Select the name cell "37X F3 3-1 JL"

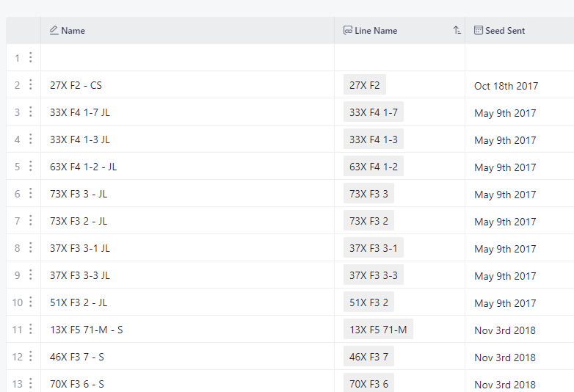pos(187,248)
